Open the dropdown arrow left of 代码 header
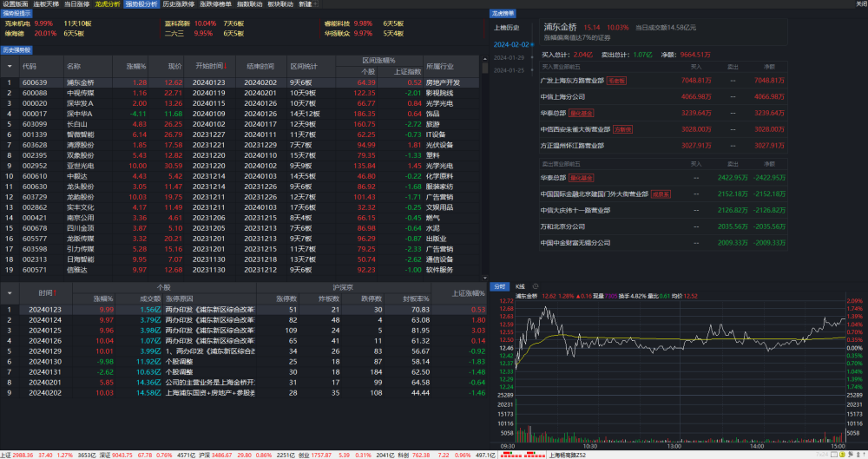This screenshot has width=868, height=459. pos(10,67)
